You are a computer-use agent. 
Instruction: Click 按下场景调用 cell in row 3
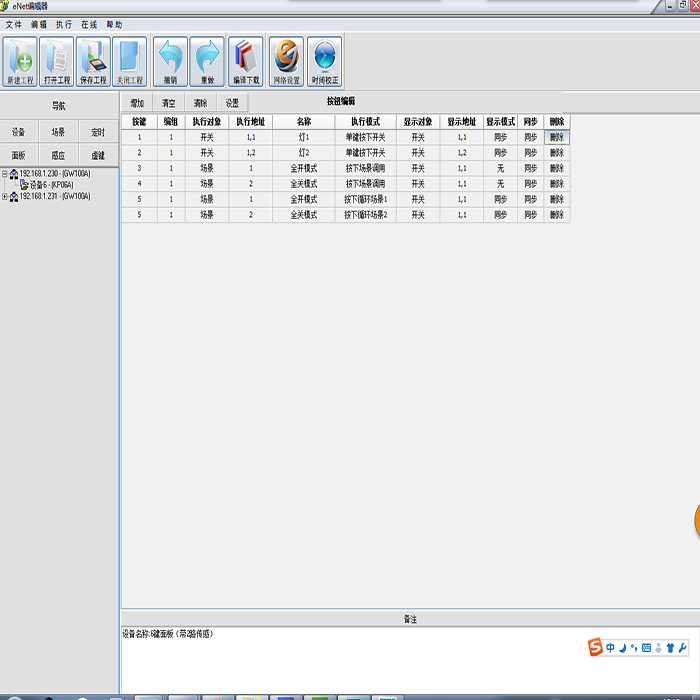coord(365,168)
